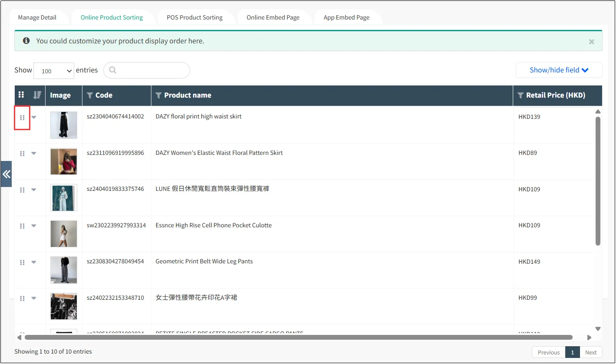The width and height of the screenshot is (616, 364).
Task: Click the grid drag icon in table header
Action: click(21, 95)
